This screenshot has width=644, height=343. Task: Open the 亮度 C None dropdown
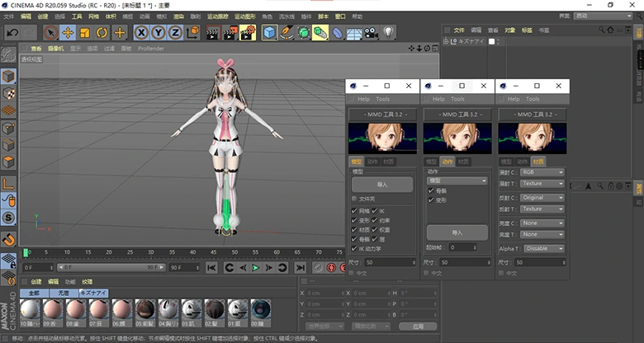[x=542, y=223]
